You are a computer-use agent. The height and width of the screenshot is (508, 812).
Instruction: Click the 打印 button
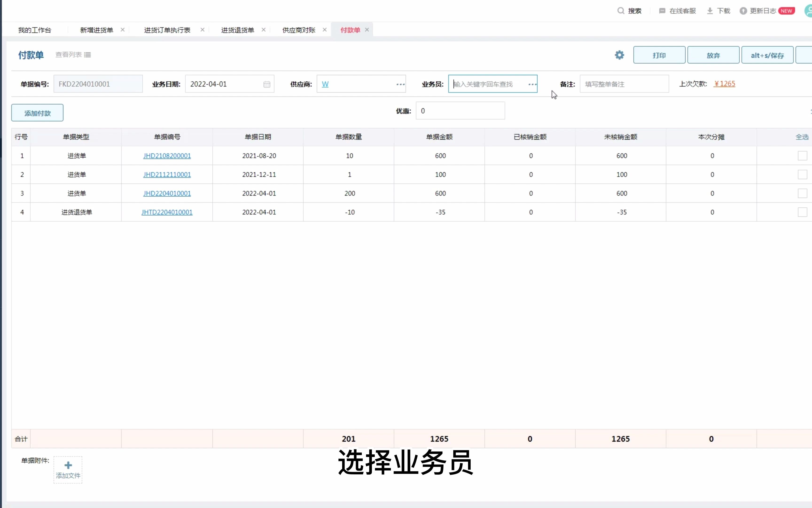point(659,55)
